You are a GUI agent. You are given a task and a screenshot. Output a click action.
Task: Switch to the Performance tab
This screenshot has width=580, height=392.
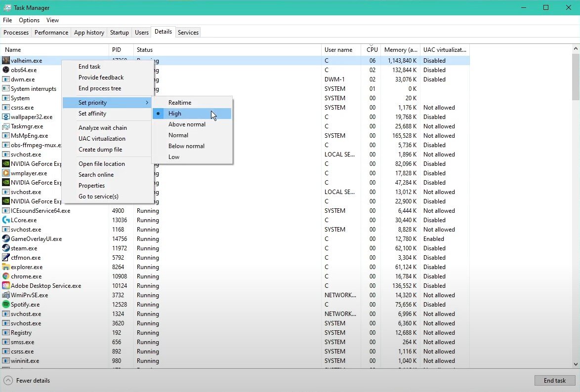coord(51,33)
